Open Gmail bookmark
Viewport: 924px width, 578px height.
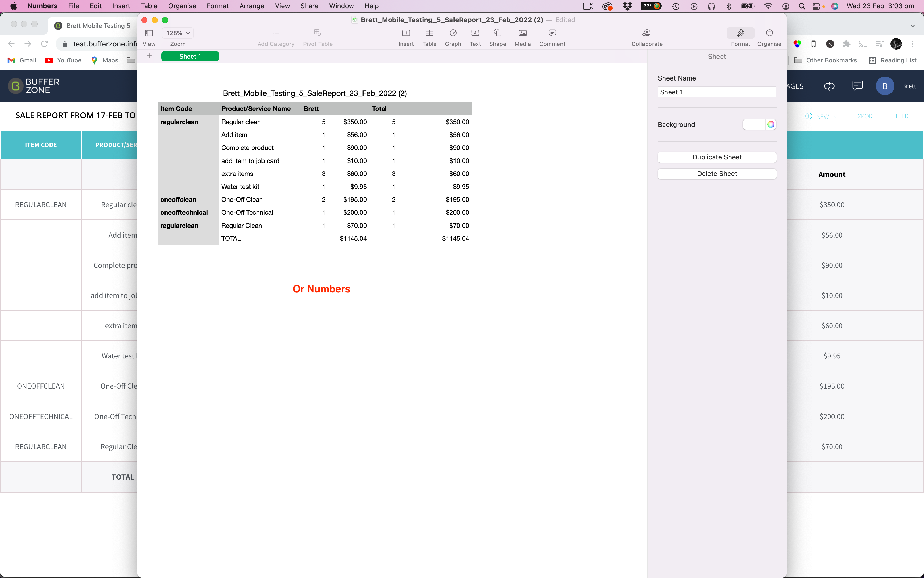click(x=22, y=60)
